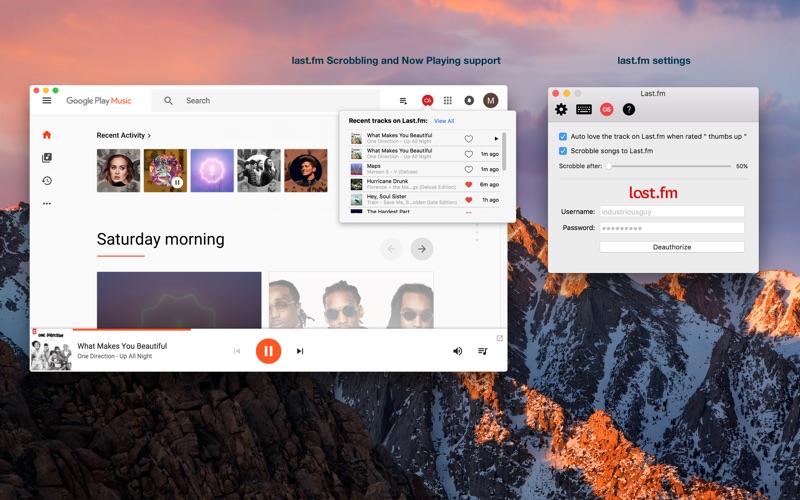The image size is (800, 500).
Task: Click the volume speaker icon
Action: click(458, 351)
